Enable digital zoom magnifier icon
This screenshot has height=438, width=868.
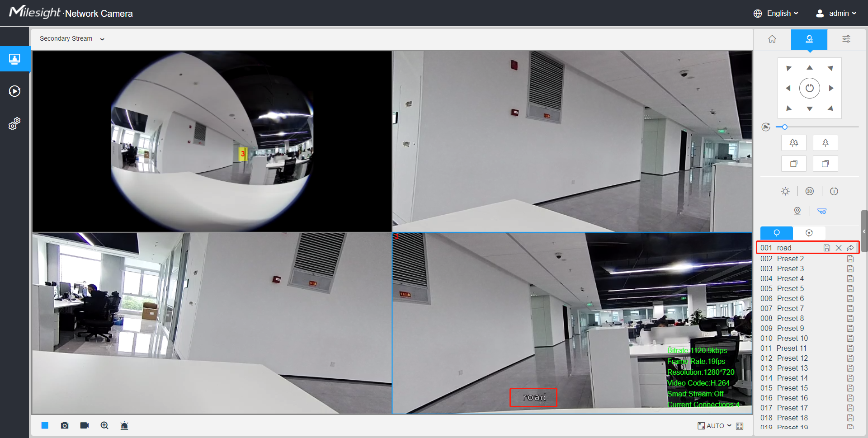tap(104, 425)
